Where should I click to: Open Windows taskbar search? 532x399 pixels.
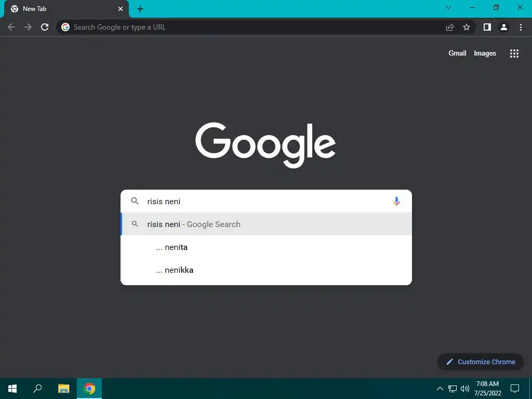pos(37,389)
